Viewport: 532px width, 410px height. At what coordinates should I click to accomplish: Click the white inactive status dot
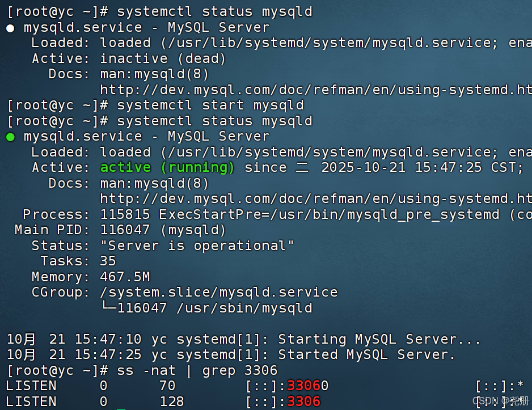click(x=10, y=28)
